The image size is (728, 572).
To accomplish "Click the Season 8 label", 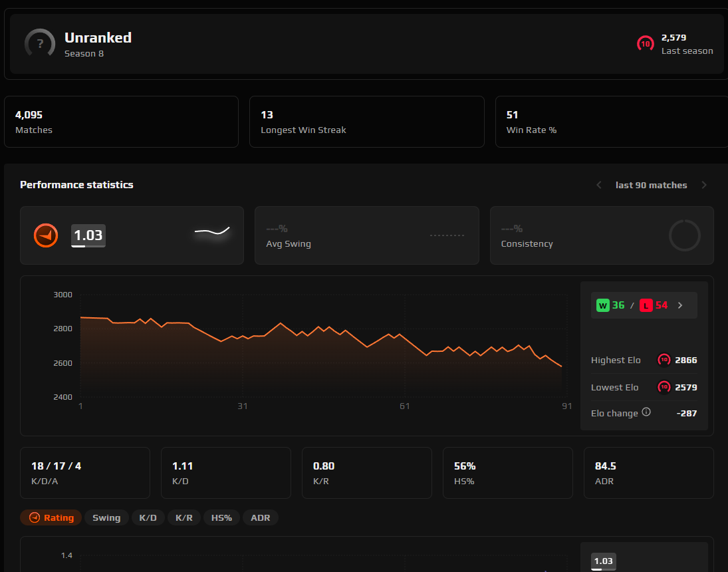I will pos(84,53).
